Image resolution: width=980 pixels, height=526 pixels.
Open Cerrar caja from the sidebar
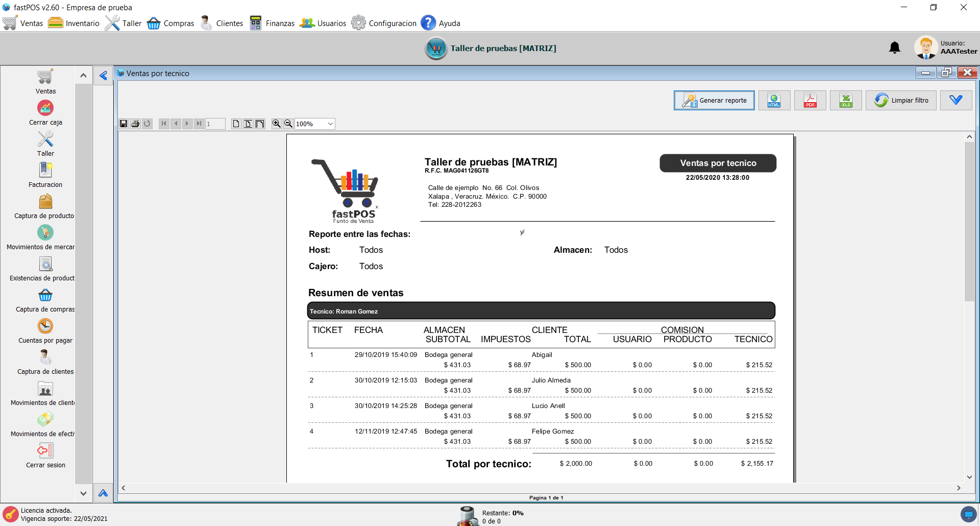pyautogui.click(x=45, y=108)
